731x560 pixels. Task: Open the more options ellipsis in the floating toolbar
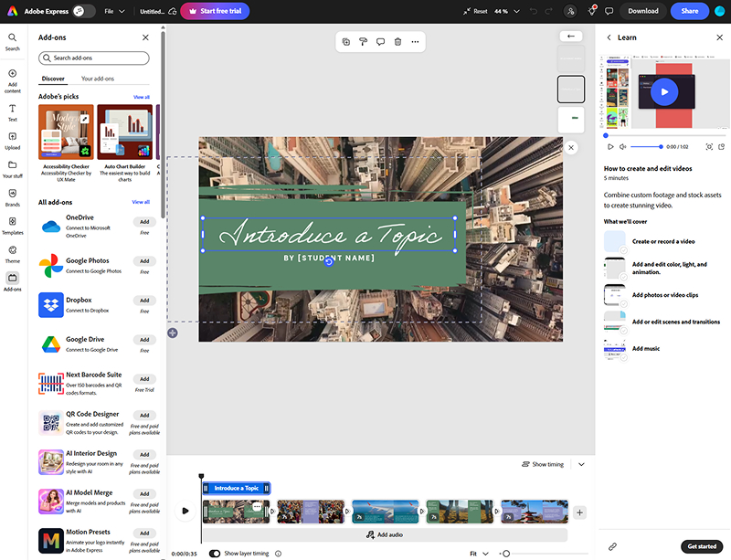pyautogui.click(x=415, y=41)
